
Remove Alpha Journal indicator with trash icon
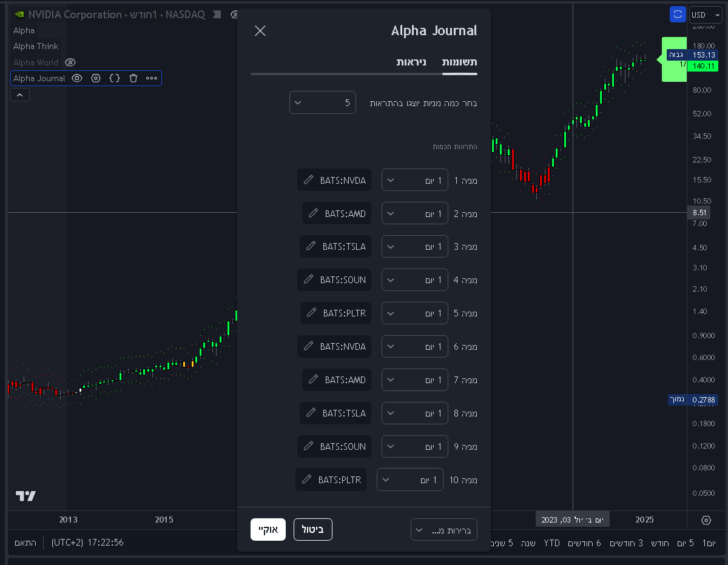point(133,78)
